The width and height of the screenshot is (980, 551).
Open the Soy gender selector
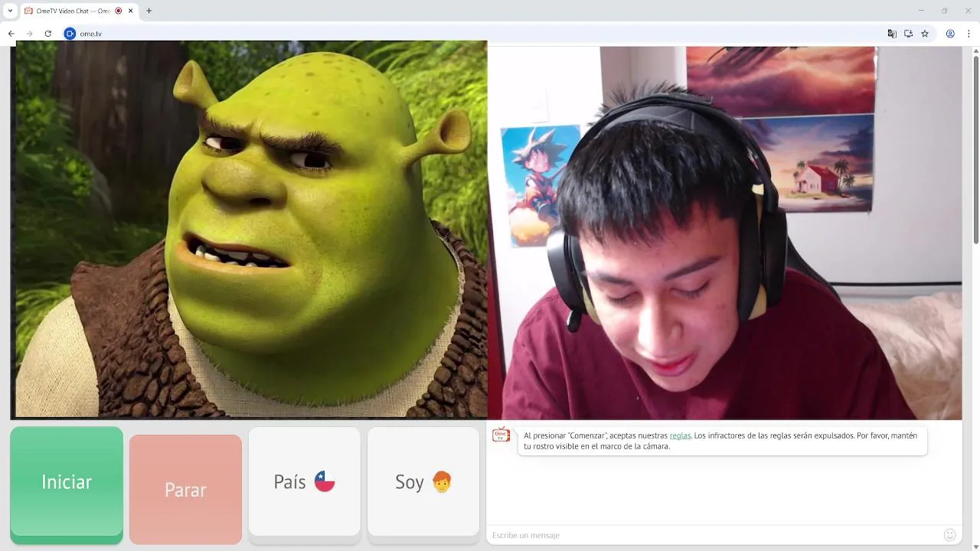pos(423,481)
